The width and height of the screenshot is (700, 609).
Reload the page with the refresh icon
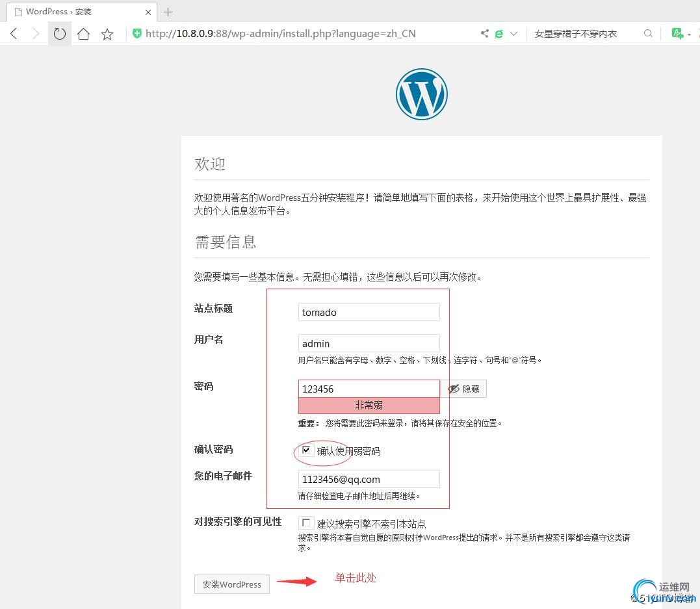[x=59, y=34]
